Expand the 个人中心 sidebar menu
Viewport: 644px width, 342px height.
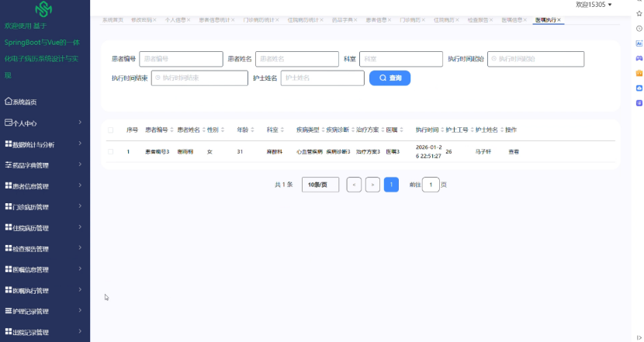click(80, 123)
